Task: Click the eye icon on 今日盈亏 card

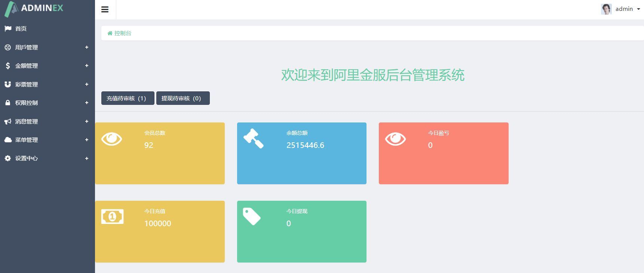Action: pos(395,139)
